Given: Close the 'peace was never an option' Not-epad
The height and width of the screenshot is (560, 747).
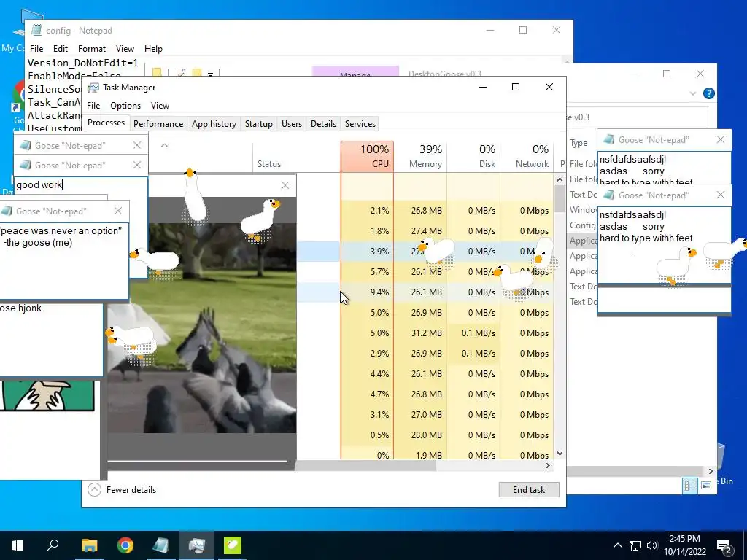Looking at the screenshot, I should [x=118, y=211].
